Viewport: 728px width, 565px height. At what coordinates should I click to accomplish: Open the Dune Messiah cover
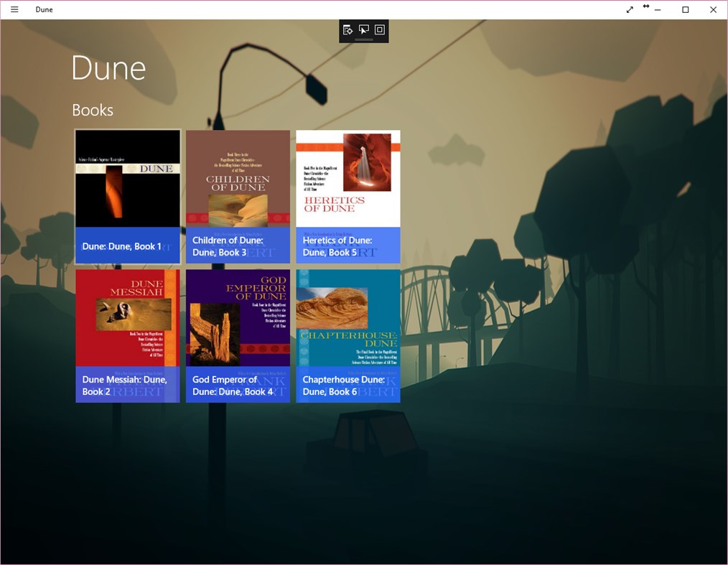[x=127, y=317]
